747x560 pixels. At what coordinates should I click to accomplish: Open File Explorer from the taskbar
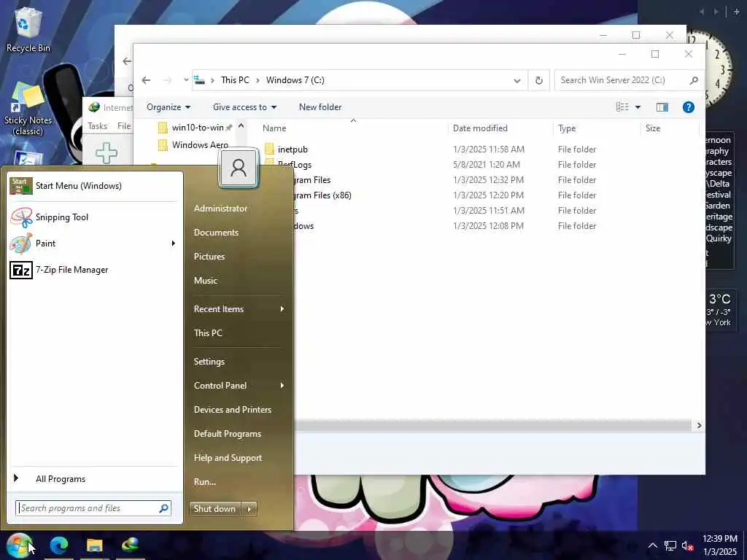pyautogui.click(x=94, y=545)
